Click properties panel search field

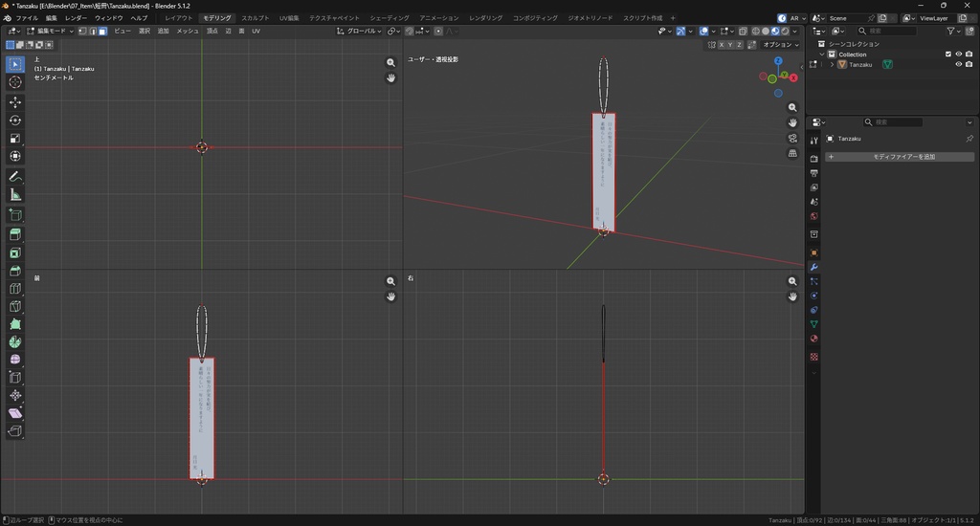893,122
